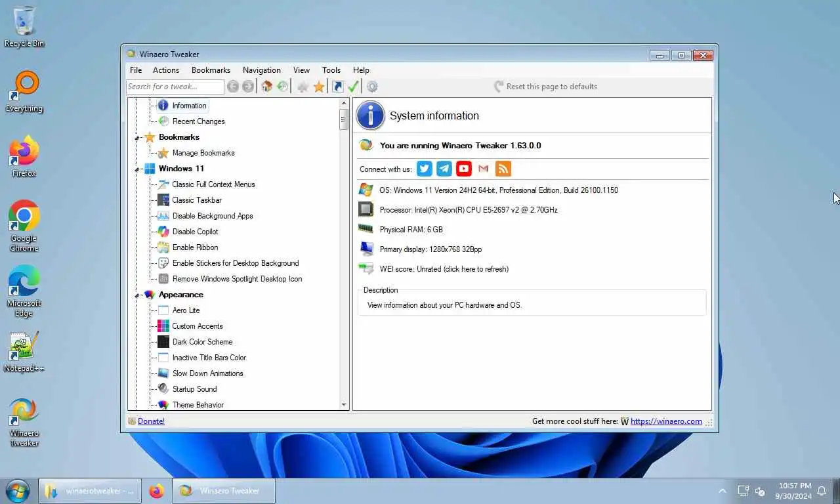
Task: Open the Actions menu
Action: (x=166, y=70)
